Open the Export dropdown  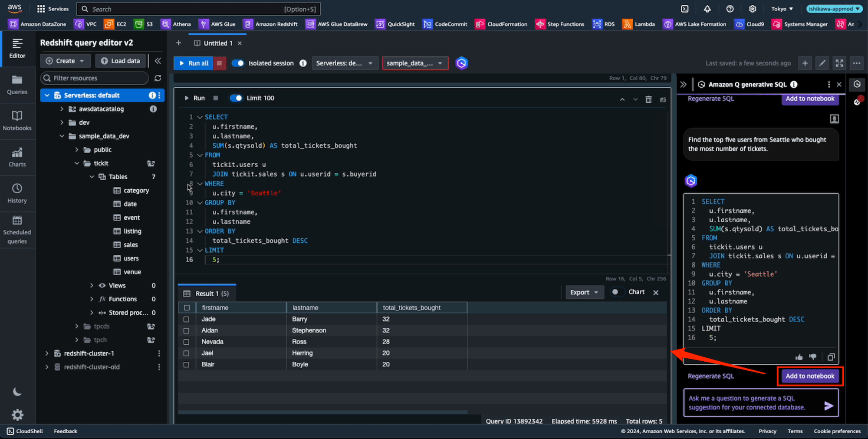pos(584,292)
